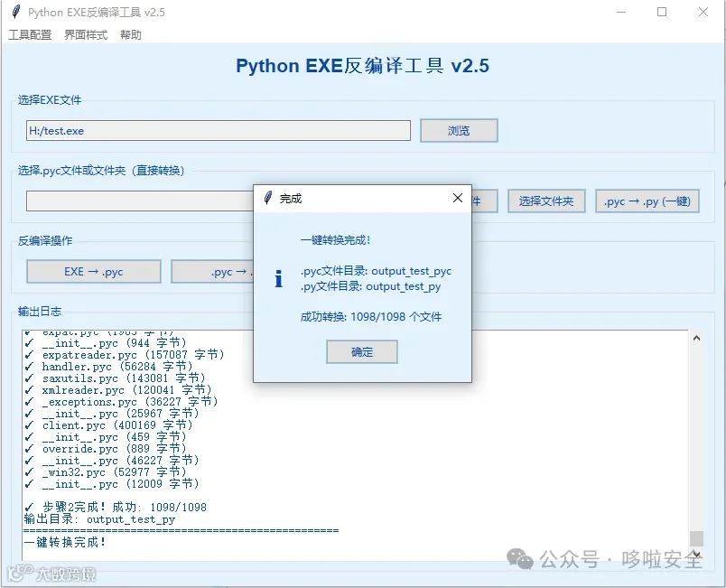Viewport: 726px width, 588px height.
Task: Click the log scrollbar up arrow
Action: tap(696, 339)
